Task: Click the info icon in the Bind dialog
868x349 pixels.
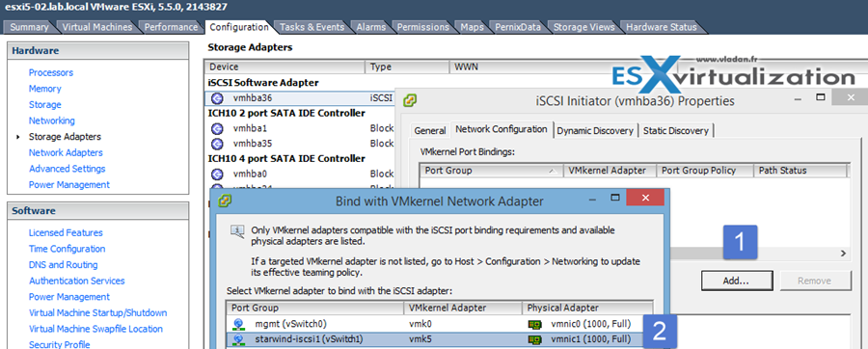Action: [x=238, y=230]
